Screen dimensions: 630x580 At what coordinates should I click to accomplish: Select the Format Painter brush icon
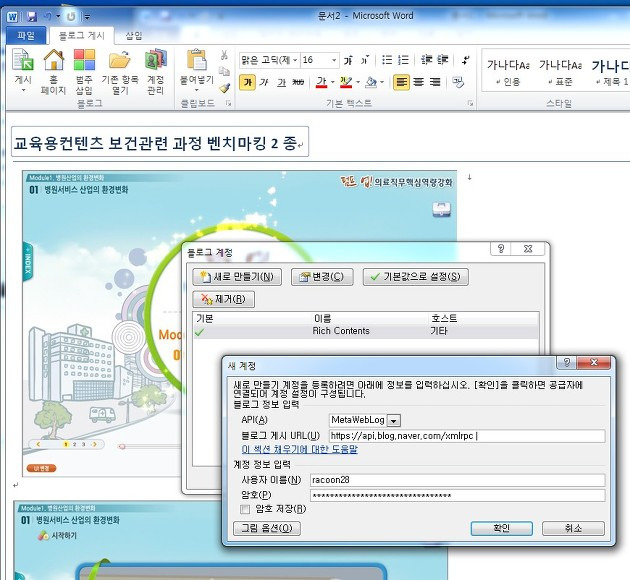click(x=224, y=87)
